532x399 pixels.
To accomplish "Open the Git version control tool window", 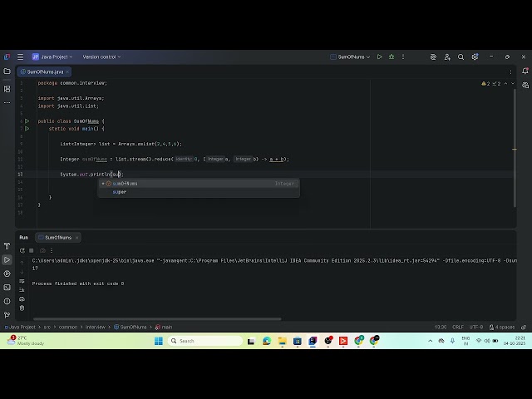I will click(7, 315).
